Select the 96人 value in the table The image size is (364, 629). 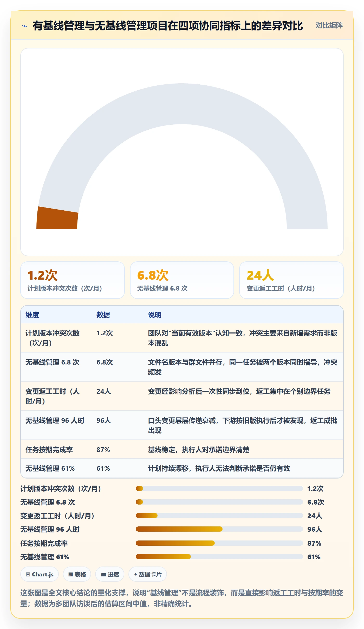103,420
